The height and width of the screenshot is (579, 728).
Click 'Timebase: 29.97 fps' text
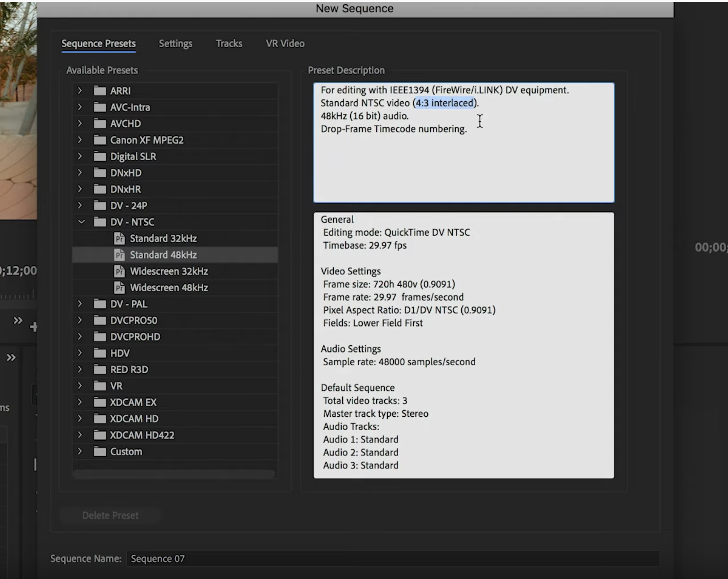coord(365,246)
